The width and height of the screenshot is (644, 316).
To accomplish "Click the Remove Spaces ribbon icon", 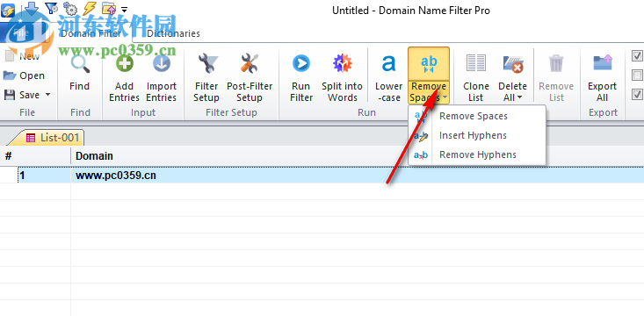I will [x=429, y=64].
